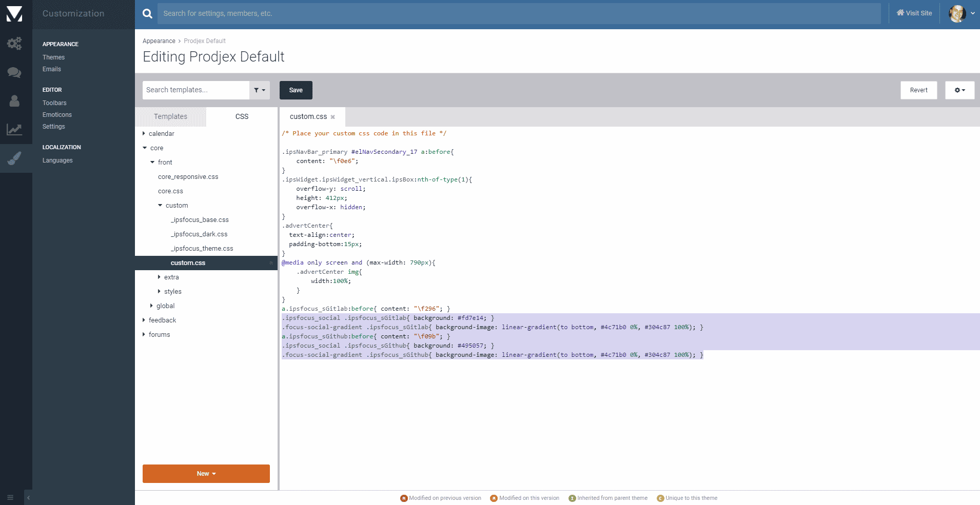This screenshot has width=980, height=505.
Task: Open the orange New dropdown button
Action: (x=206, y=474)
